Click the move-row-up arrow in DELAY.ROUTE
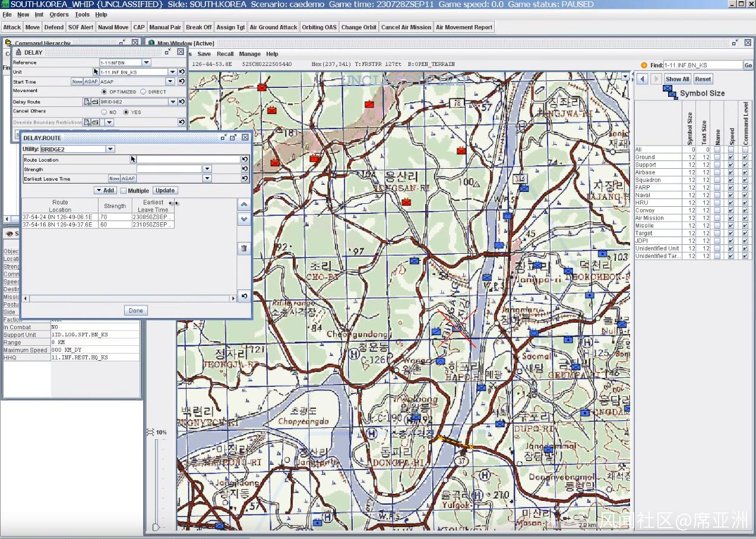 (x=243, y=205)
